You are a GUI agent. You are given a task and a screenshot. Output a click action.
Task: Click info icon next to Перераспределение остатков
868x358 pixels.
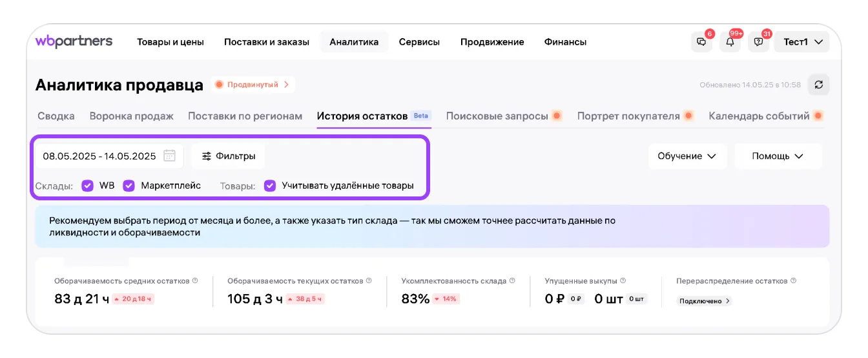[x=794, y=281]
